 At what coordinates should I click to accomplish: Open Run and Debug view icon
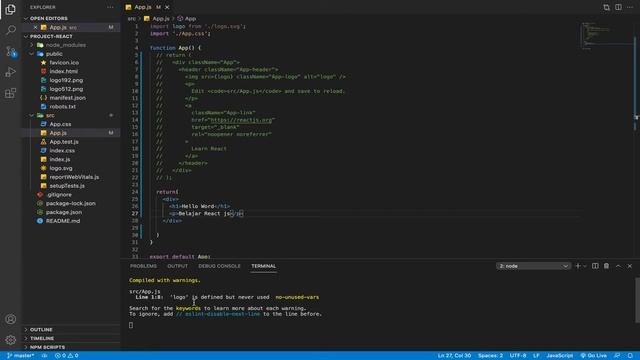pyautogui.click(x=11, y=72)
